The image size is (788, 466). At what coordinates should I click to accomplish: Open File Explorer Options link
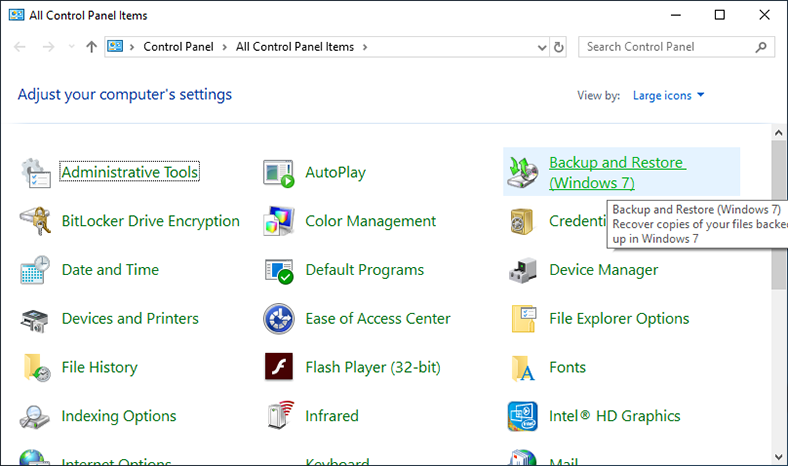point(619,319)
